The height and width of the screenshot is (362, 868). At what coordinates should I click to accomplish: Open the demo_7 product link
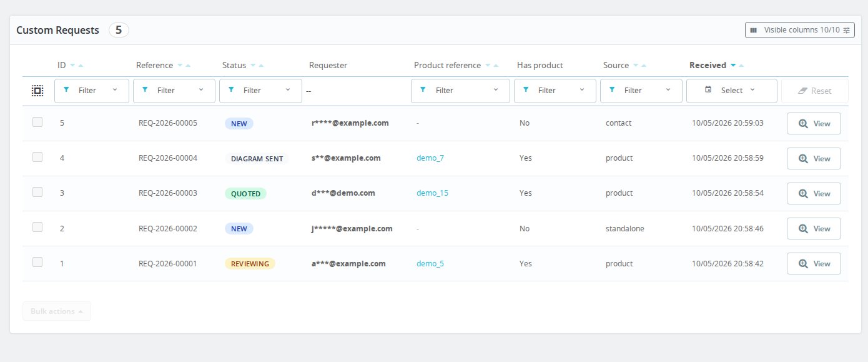pyautogui.click(x=430, y=158)
